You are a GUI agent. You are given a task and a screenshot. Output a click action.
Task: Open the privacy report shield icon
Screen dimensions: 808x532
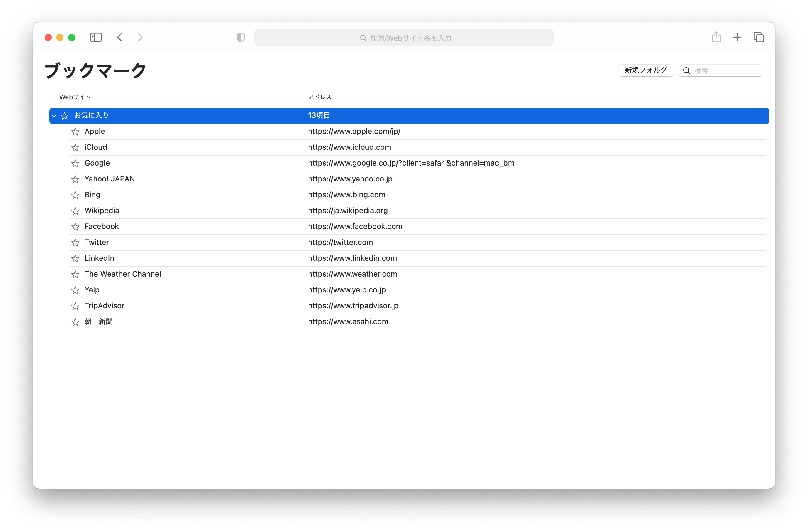(240, 37)
